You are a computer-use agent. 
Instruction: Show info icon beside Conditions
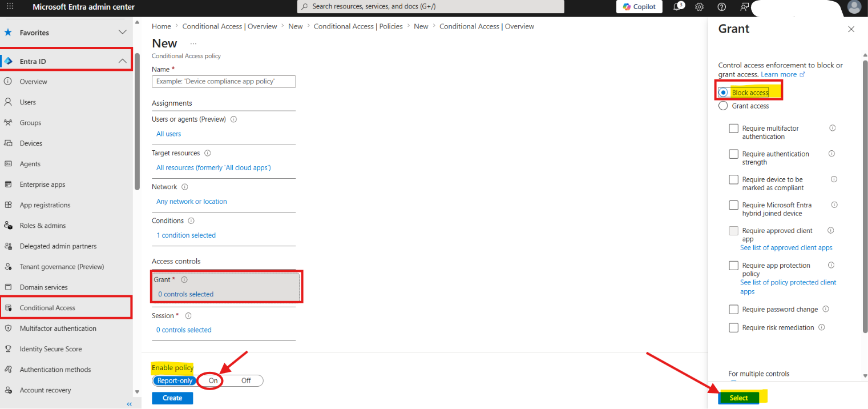191,220
